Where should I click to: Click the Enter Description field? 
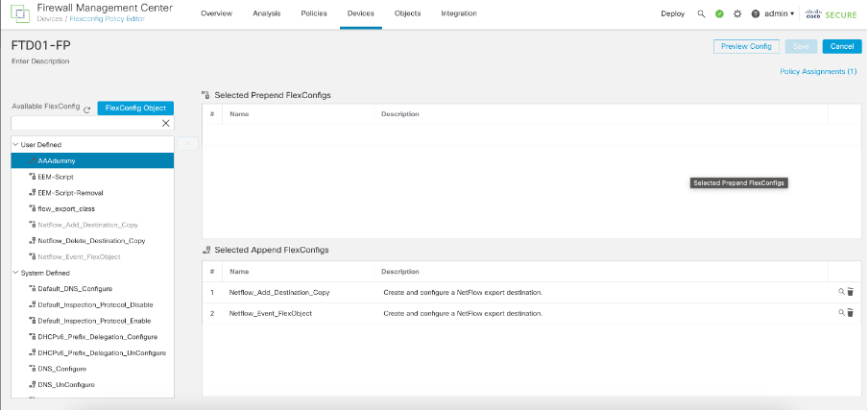[x=40, y=61]
